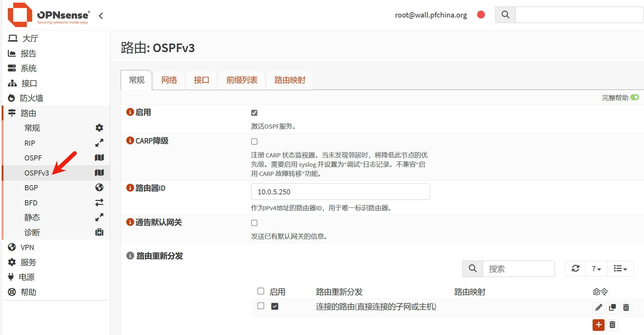Click the info icon next to 路由器ID
Screen dimensions: 644x335
pyautogui.click(x=130, y=188)
